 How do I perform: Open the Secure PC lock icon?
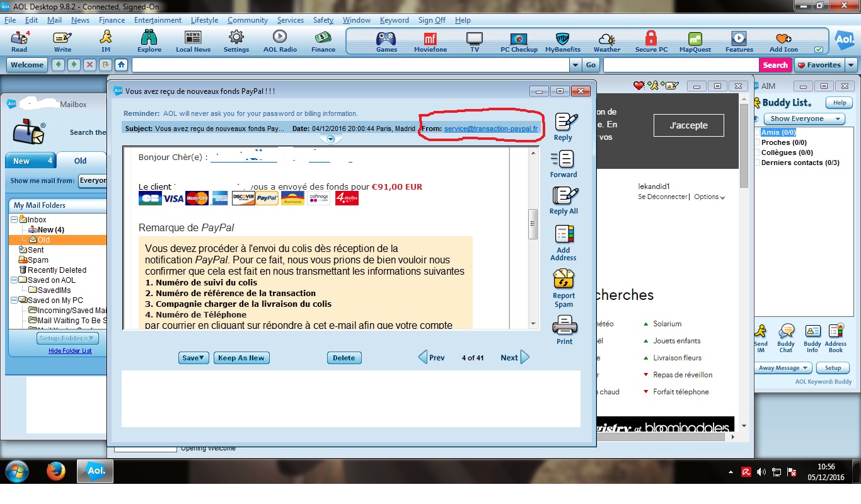651,42
